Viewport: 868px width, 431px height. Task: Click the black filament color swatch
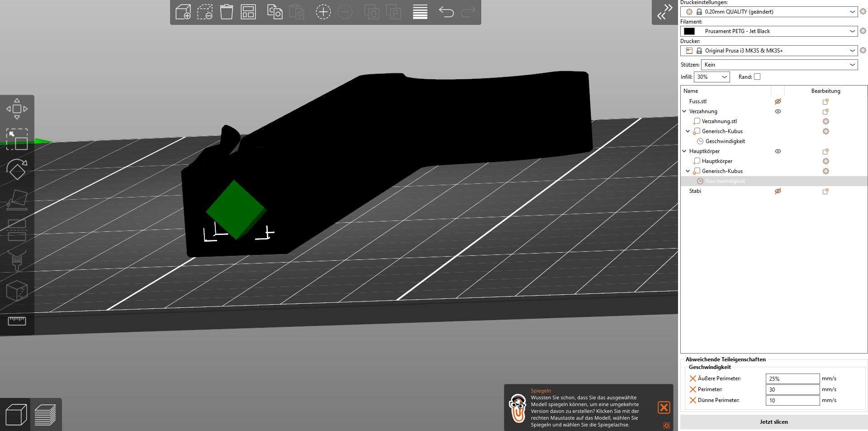coord(689,31)
